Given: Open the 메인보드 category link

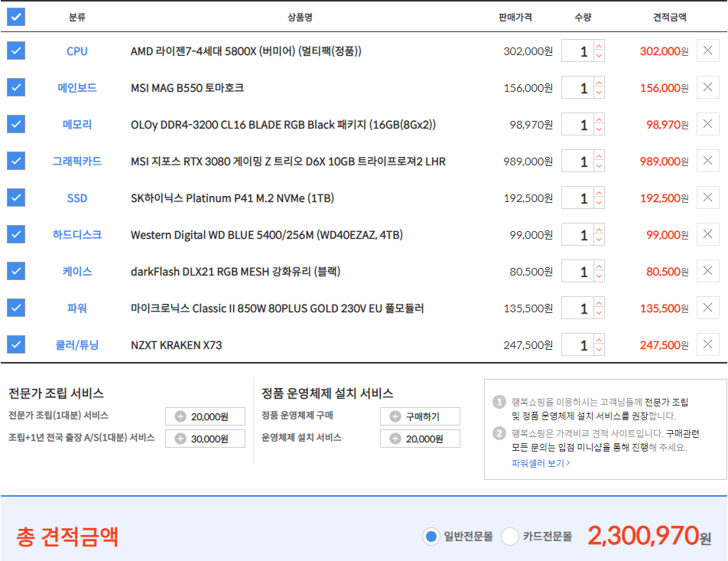Looking at the screenshot, I should (x=77, y=88).
